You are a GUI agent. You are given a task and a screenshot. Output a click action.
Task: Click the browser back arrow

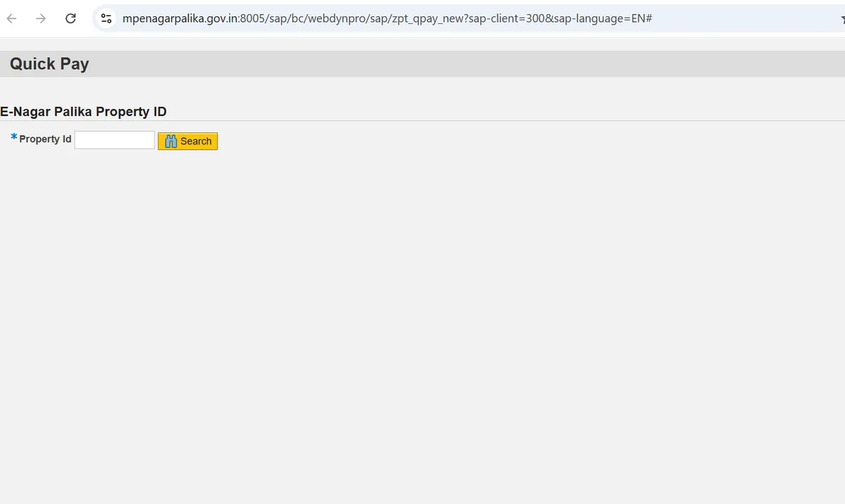11,18
